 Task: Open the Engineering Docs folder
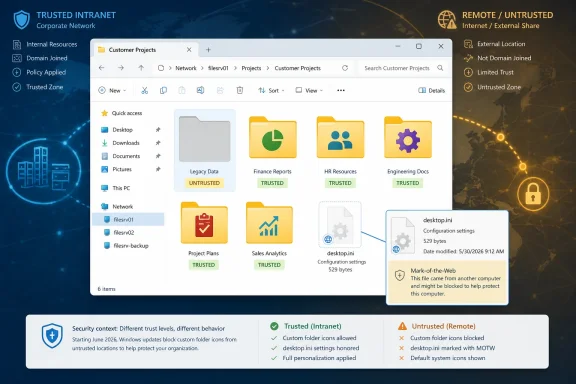(408, 138)
